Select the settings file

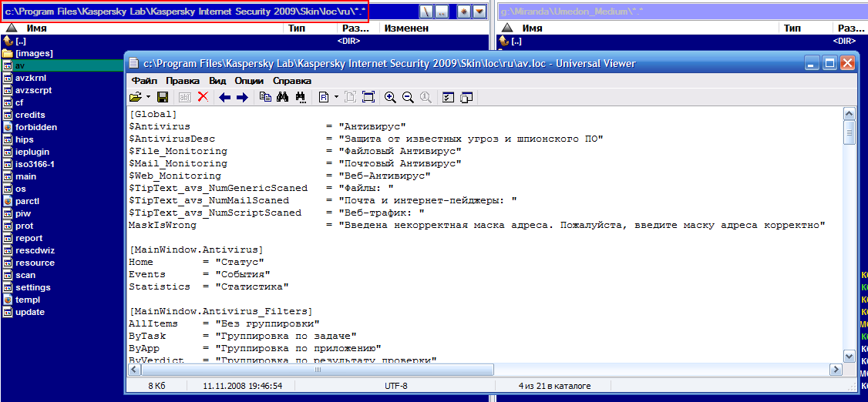(32, 287)
